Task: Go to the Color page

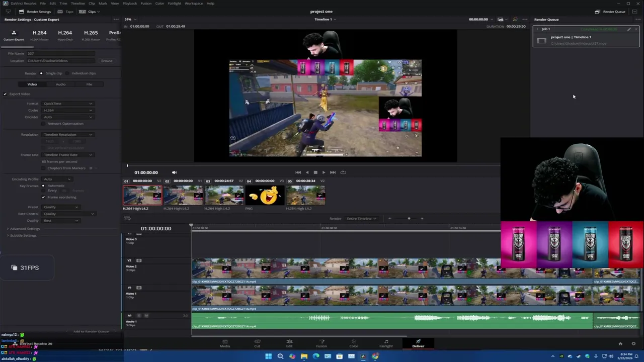Action: click(x=354, y=343)
